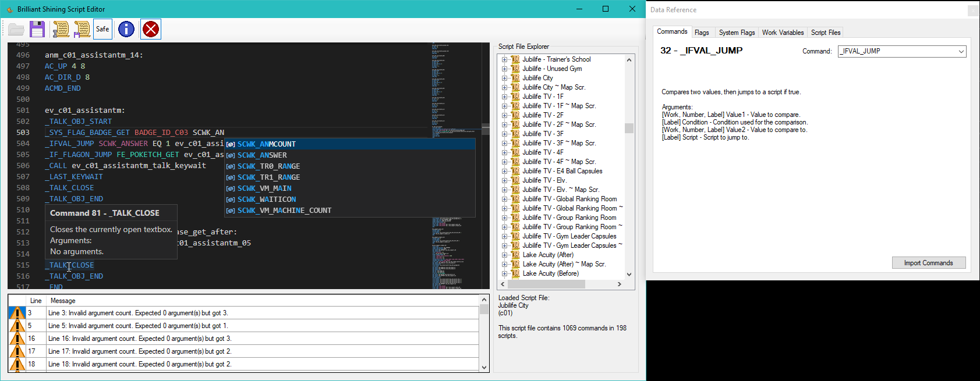The height and width of the screenshot is (381, 980).
Task: Click the _LAST_KEYWAIT command on line 507
Action: pyautogui.click(x=74, y=177)
